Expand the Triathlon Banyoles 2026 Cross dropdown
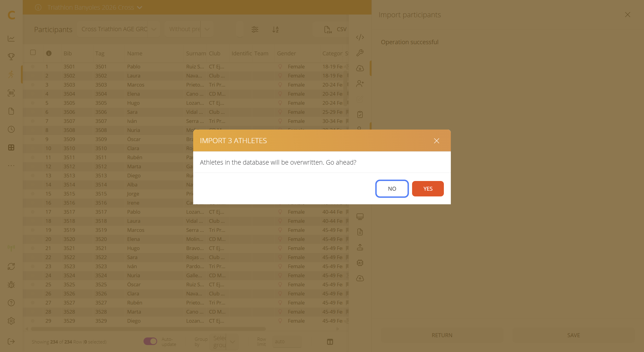The width and height of the screenshot is (644, 352). pos(140,8)
